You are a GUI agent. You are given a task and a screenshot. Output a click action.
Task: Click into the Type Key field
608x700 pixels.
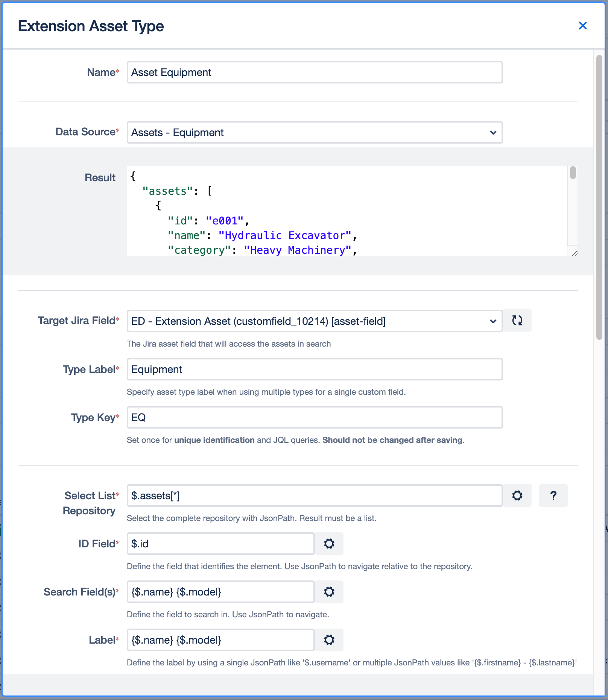315,417
